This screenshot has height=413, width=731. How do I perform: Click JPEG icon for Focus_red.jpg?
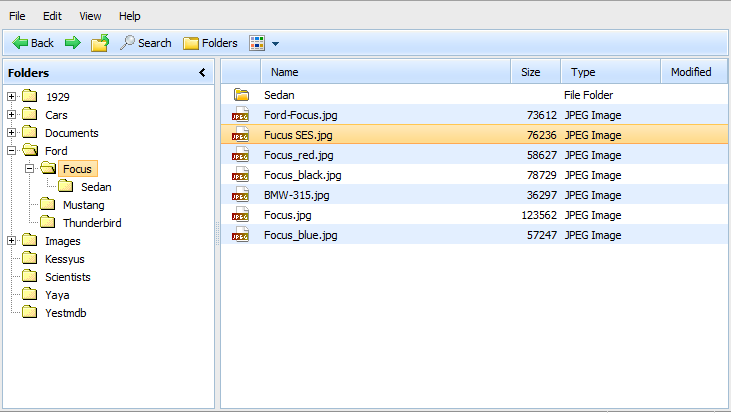click(241, 154)
